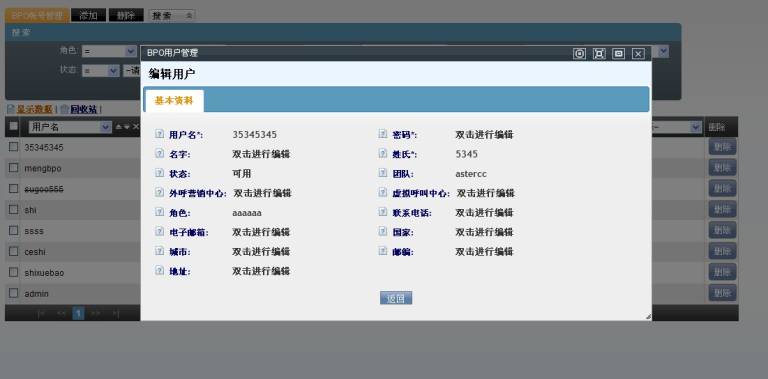
Task: Open the 显示数据 link
Action: (x=34, y=109)
